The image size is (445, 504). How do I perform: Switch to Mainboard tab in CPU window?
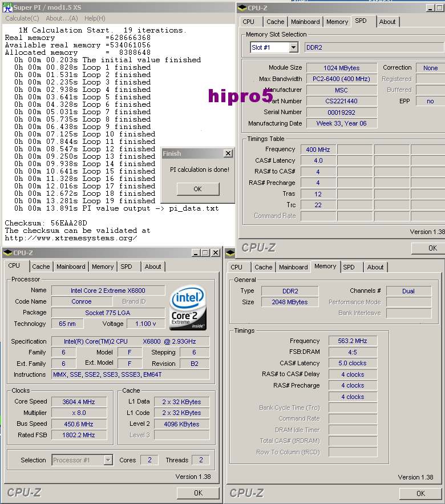click(71, 267)
